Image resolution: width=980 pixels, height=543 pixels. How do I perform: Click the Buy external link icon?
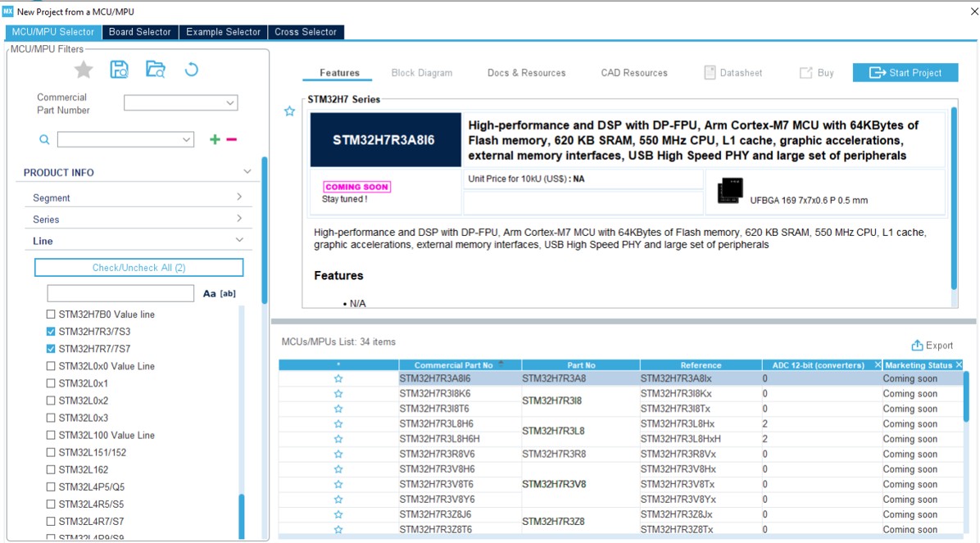805,73
